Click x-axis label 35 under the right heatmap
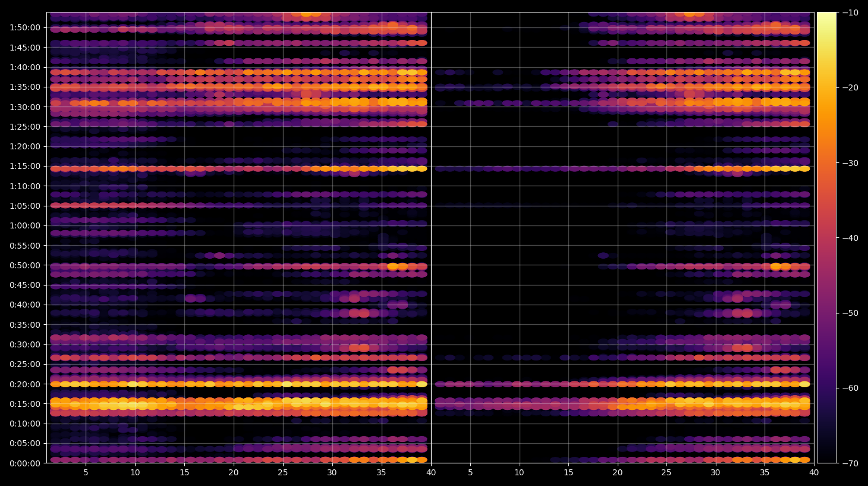Screen dimensions: 868x486 (x=765, y=473)
